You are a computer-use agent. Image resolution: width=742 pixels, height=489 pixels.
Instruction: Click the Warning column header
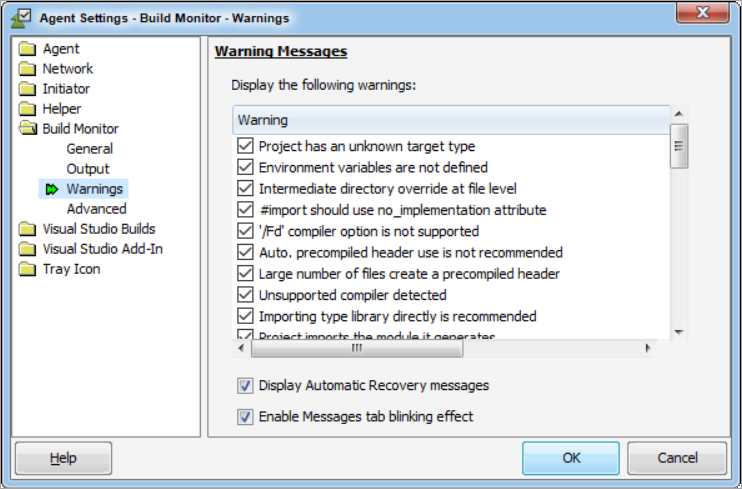[x=450, y=120]
